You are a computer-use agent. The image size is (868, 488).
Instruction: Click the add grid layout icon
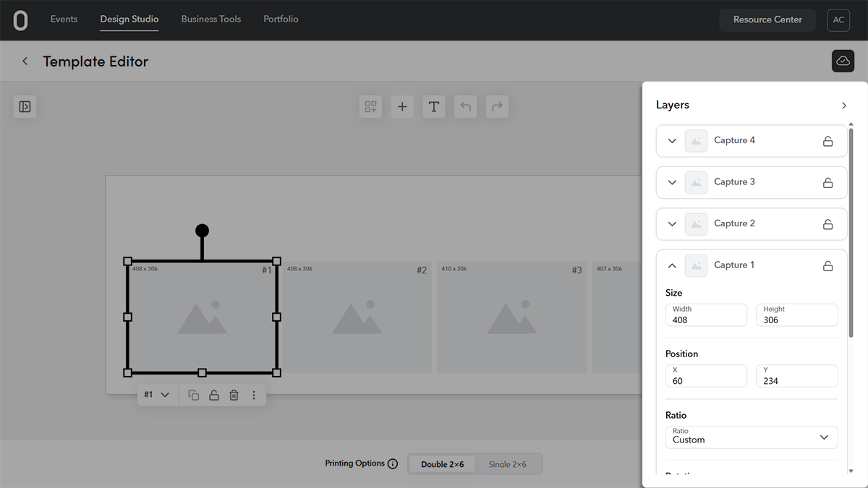371,107
